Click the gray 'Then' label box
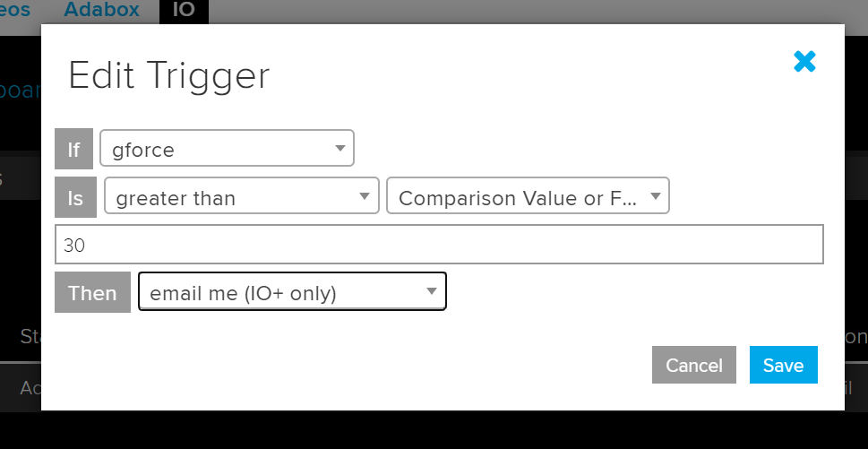This screenshot has width=868, height=449. pos(92,292)
